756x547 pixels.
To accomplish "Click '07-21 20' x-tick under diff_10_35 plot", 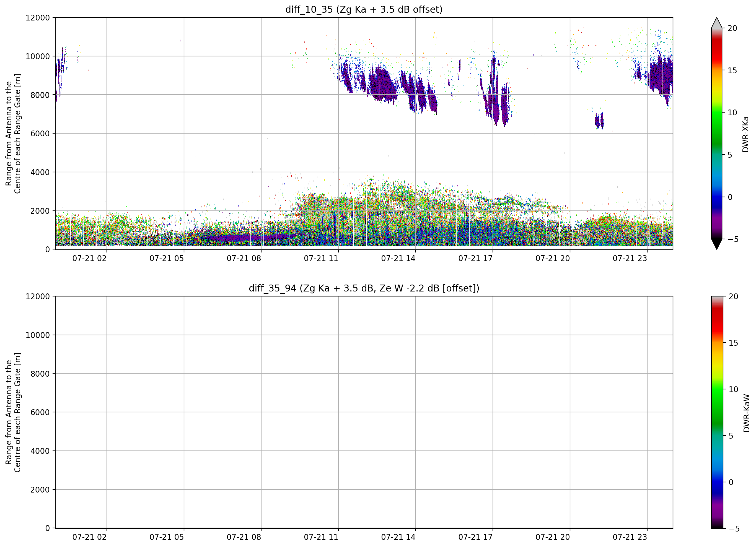I will click(x=553, y=259).
